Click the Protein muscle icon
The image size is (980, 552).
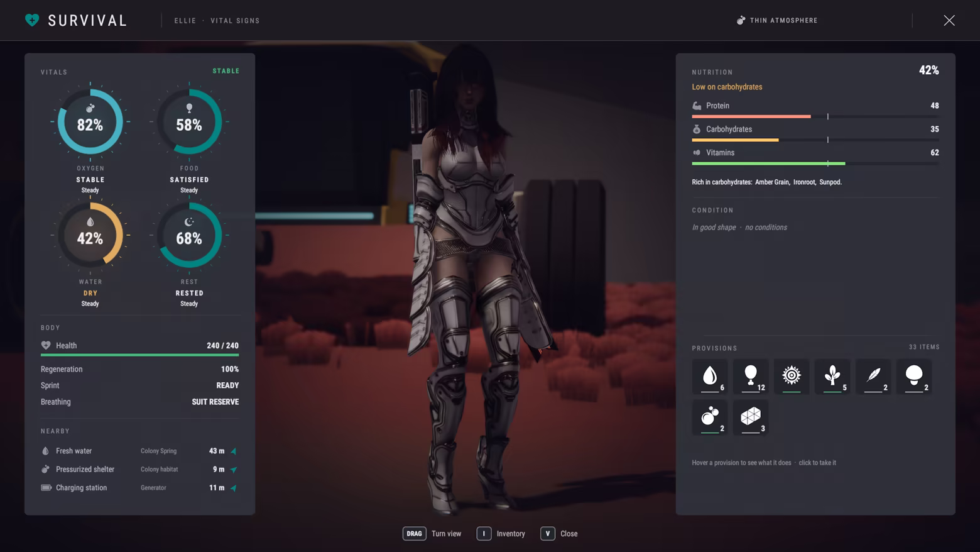point(697,106)
